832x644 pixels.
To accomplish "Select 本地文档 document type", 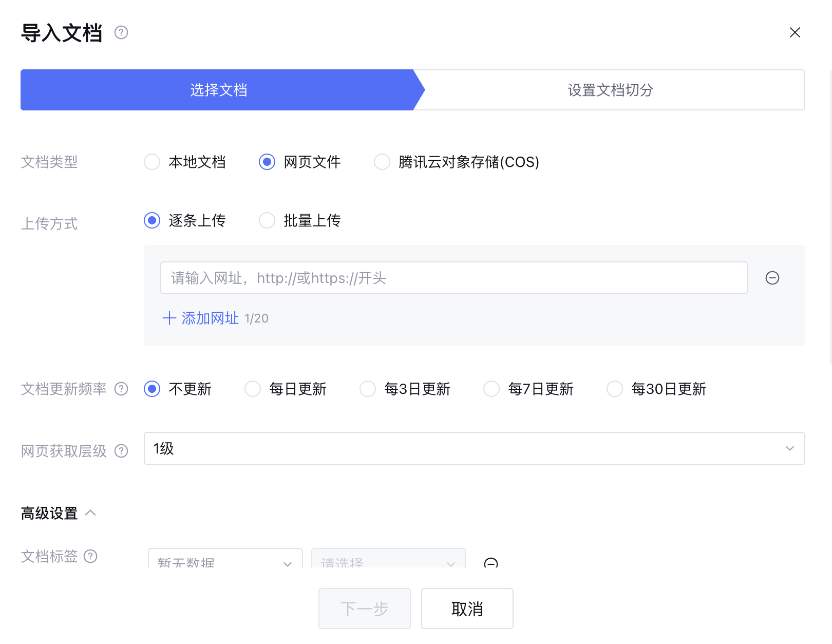I will pyautogui.click(x=152, y=162).
